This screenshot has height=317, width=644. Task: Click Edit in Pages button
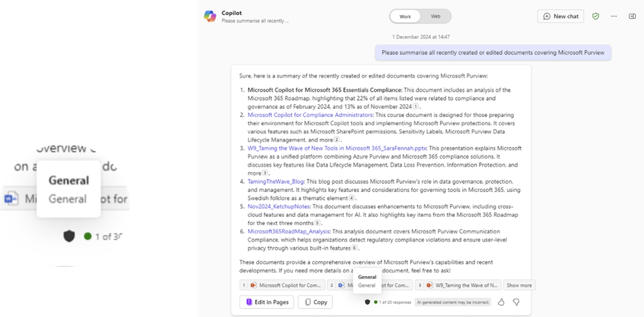point(267,302)
